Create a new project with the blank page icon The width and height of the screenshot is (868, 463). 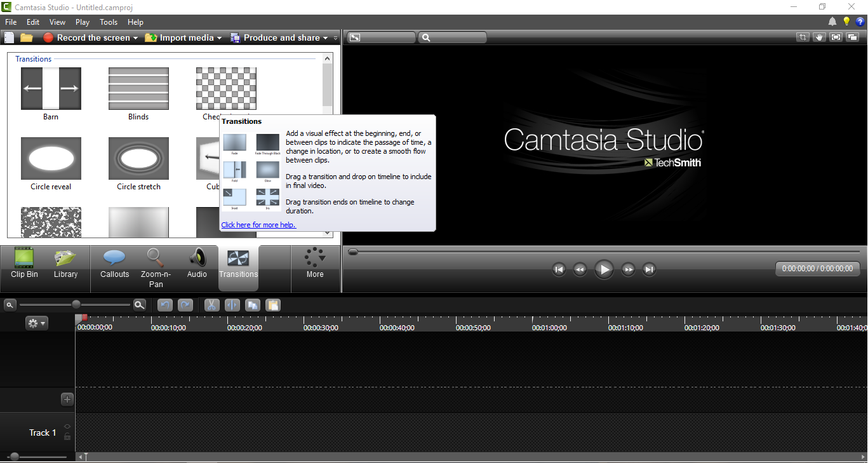pyautogui.click(x=9, y=37)
